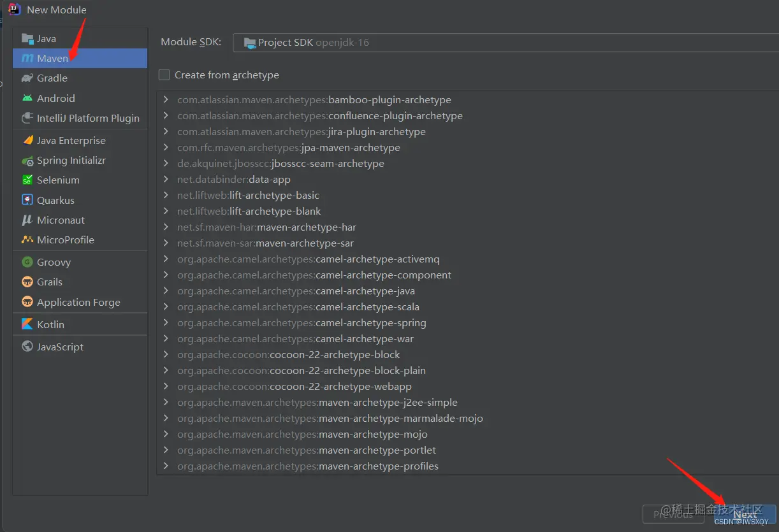The image size is (779, 532).
Task: Select the MicroProfile icon
Action: [27, 240]
